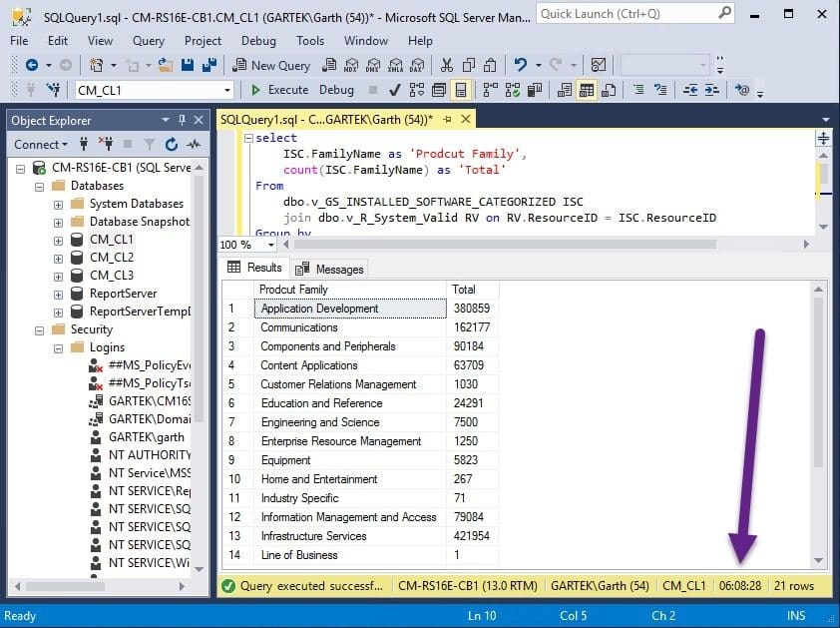Click the Undo arrow icon

520,66
